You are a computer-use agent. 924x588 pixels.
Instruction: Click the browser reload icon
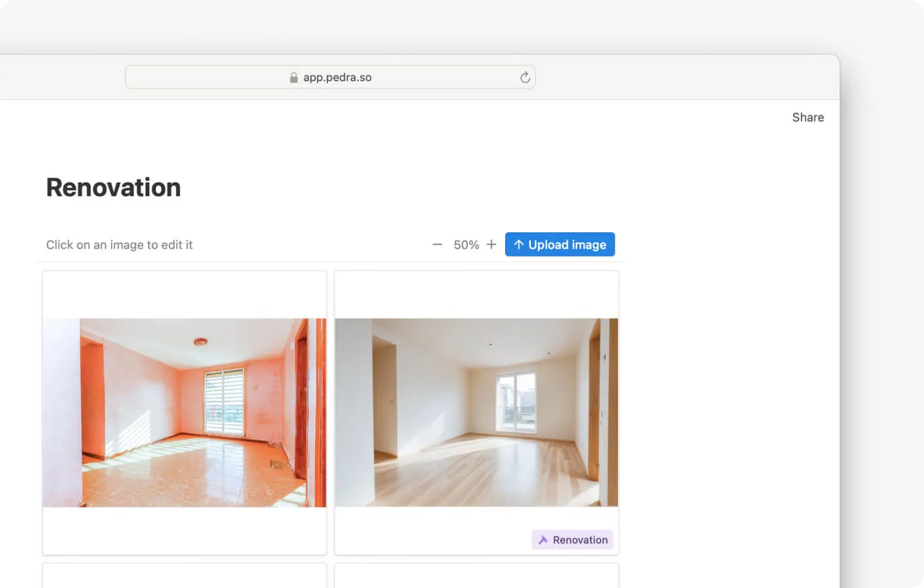click(525, 77)
